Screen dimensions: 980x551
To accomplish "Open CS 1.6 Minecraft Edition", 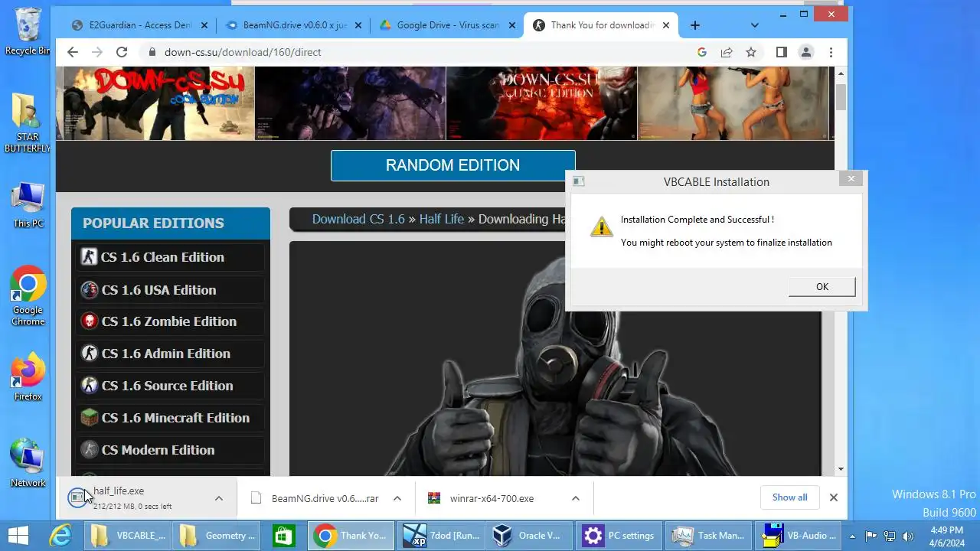I will [170, 418].
